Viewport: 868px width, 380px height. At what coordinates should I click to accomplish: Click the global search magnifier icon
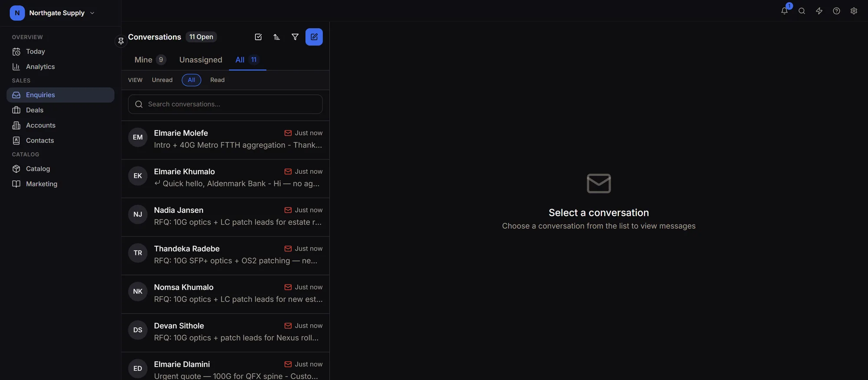click(x=802, y=11)
